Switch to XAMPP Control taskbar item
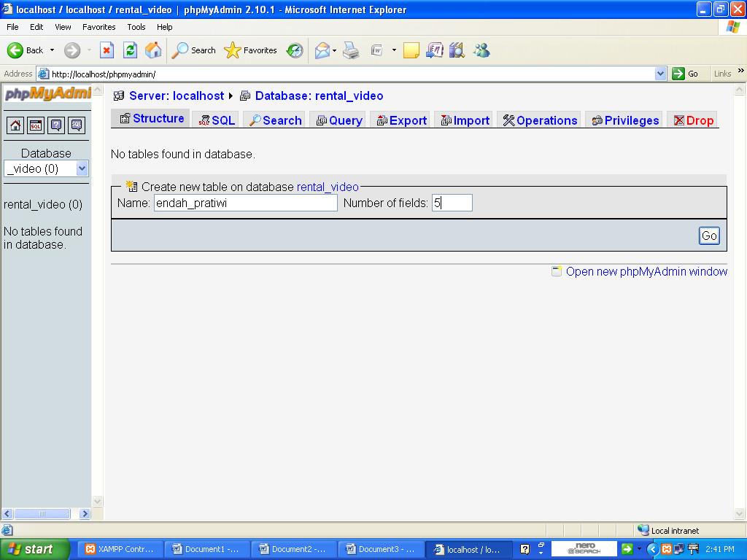 (x=120, y=549)
